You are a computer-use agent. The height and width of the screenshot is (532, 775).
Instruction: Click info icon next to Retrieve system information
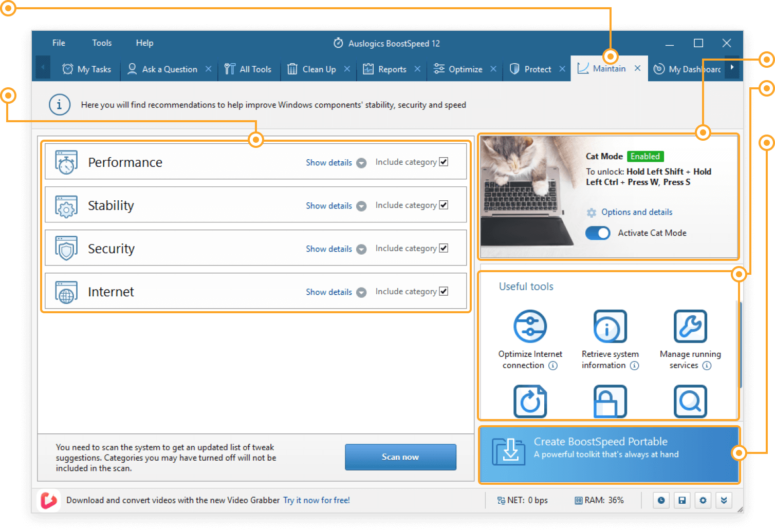coord(634,366)
